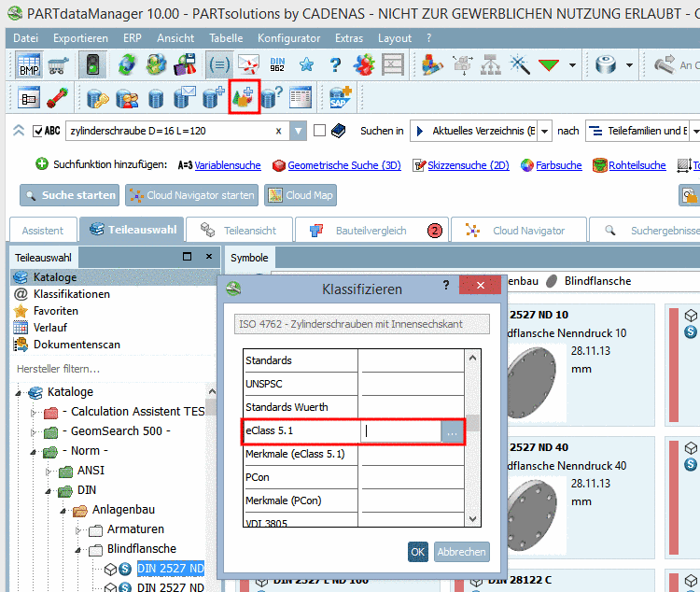Collapse search panel with double chevron

pyautogui.click(x=19, y=131)
